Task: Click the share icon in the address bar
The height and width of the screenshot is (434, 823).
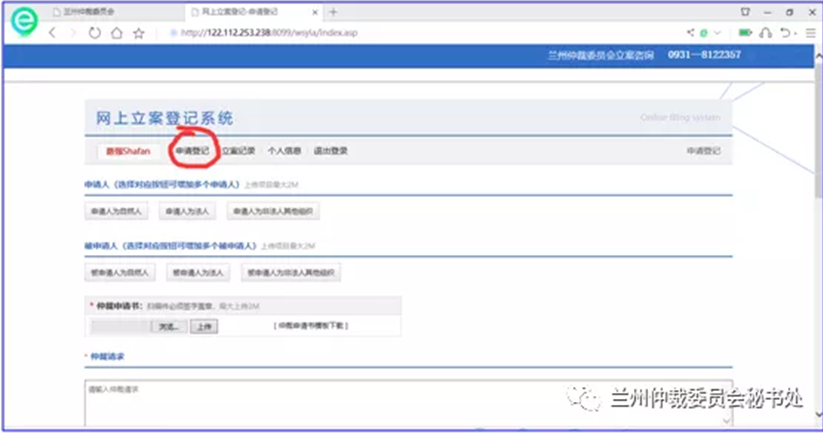Action: 691,33
